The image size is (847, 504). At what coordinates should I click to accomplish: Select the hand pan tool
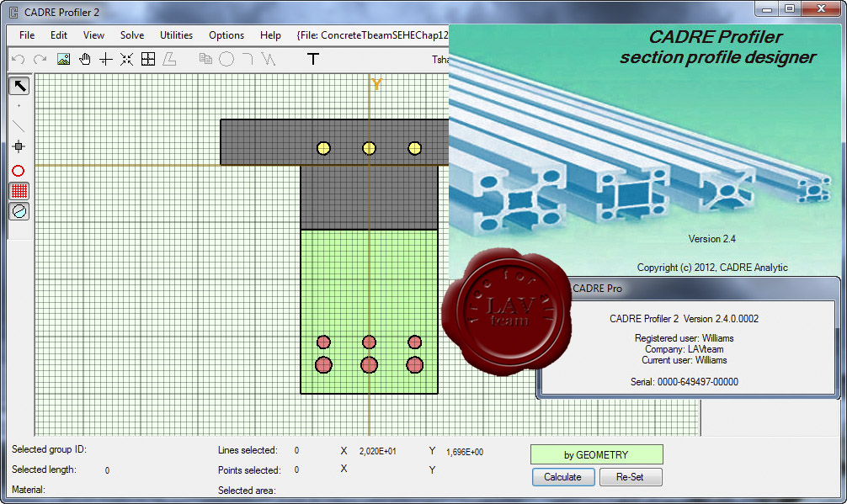click(x=85, y=59)
